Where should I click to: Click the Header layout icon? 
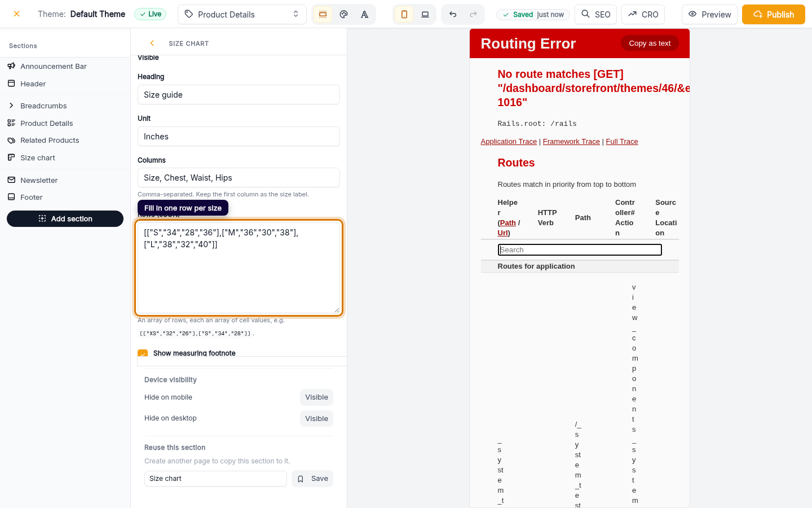click(11, 84)
